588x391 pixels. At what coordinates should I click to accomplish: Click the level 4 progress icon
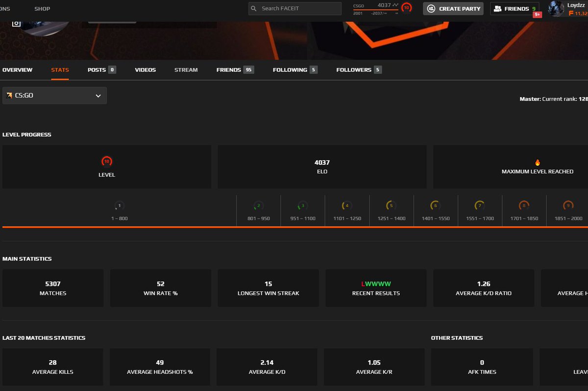point(347,206)
